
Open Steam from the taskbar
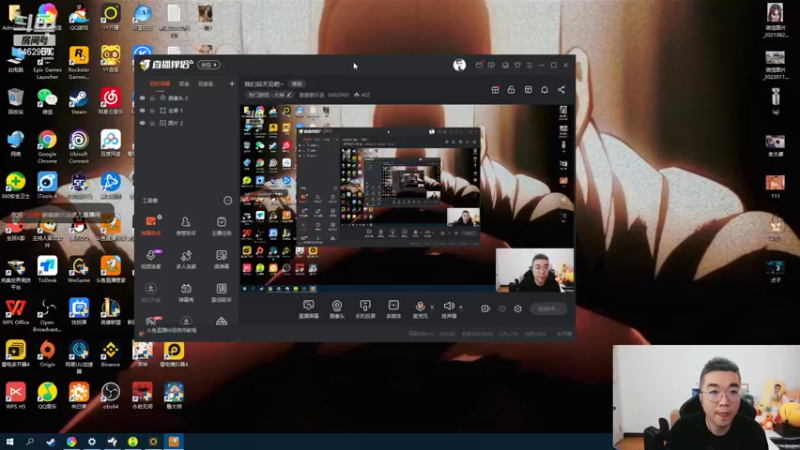51,442
